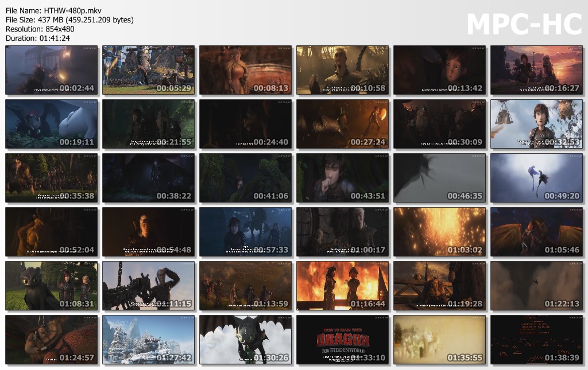Open the thumbnail stamped 01:30:26
588x370 pixels.
(246, 340)
